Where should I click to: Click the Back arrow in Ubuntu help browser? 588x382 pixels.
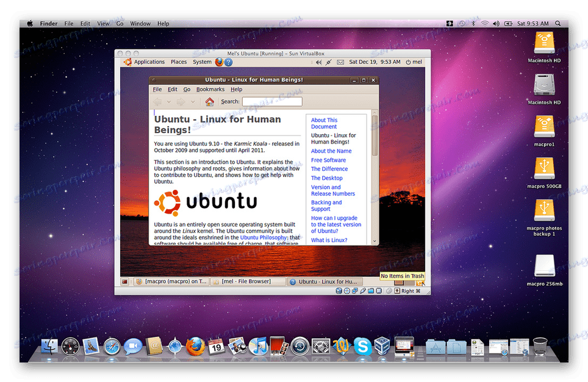click(x=157, y=102)
